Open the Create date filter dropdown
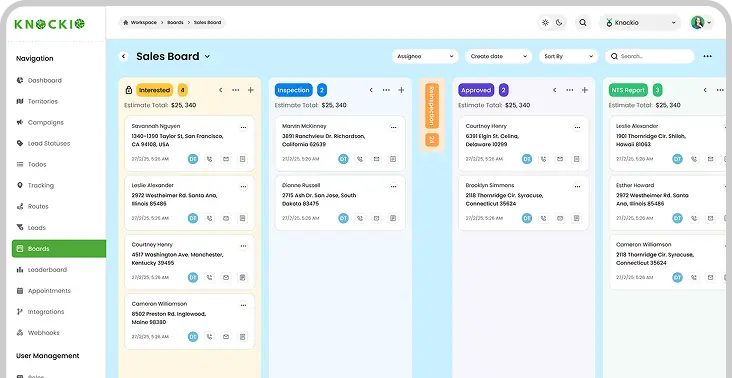Viewport: 732px width, 378px height. (499, 56)
